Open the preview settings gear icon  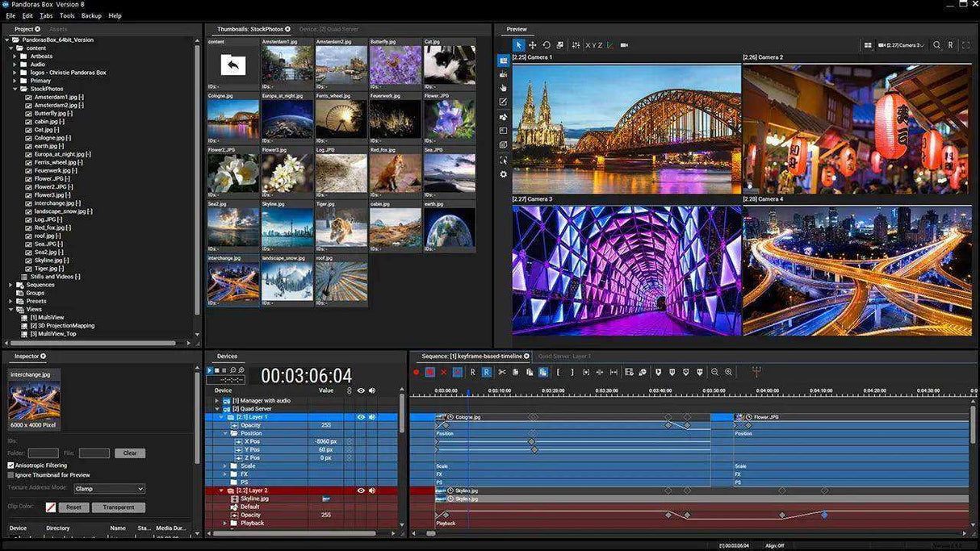click(x=503, y=174)
